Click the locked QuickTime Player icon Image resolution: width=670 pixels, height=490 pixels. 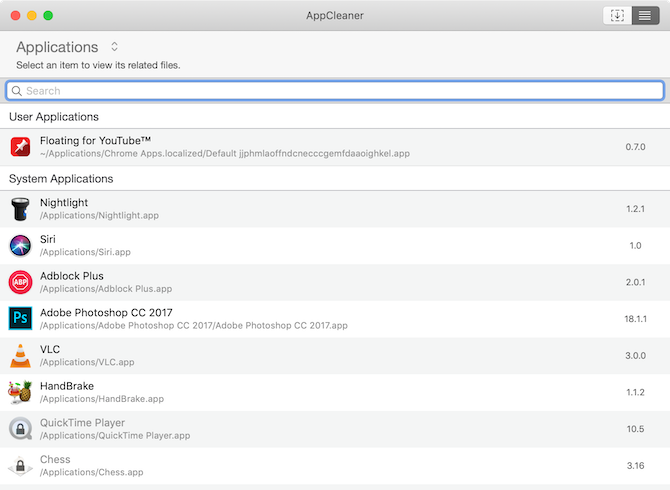point(21,429)
